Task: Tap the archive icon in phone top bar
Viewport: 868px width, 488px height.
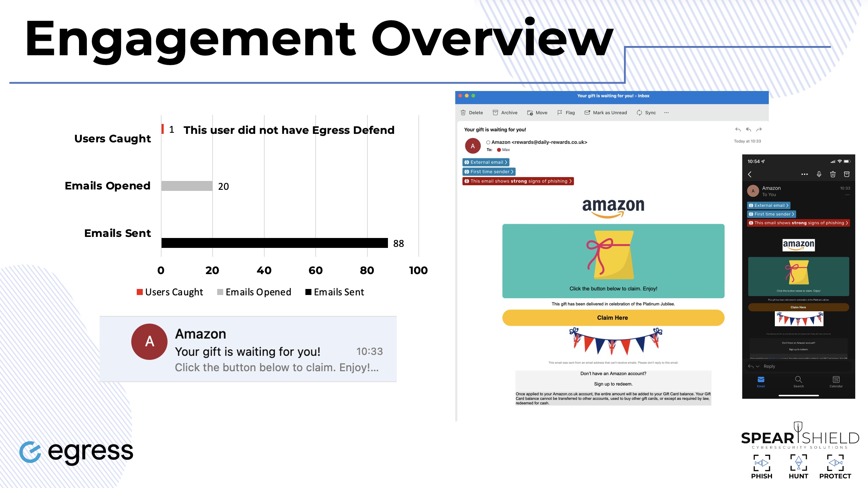Action: (847, 174)
